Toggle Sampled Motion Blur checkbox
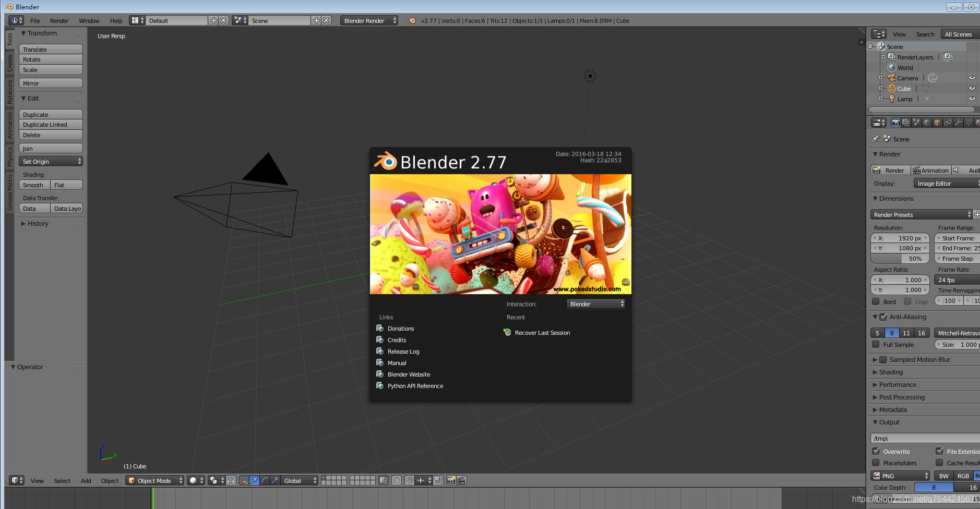980x509 pixels. 883,359
